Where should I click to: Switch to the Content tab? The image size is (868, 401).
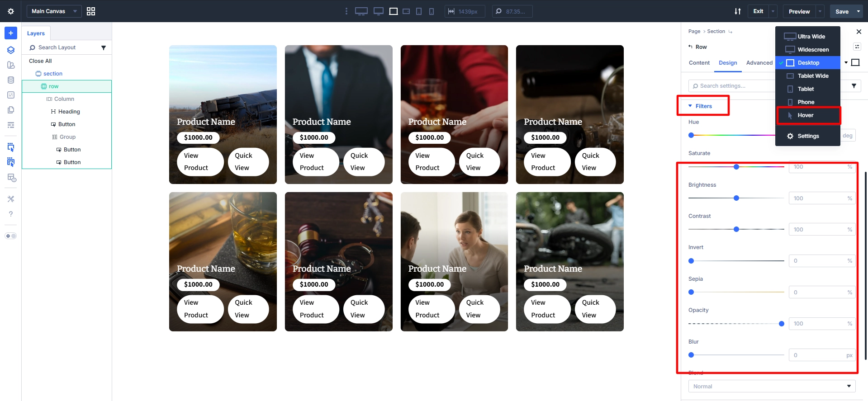[x=699, y=63]
